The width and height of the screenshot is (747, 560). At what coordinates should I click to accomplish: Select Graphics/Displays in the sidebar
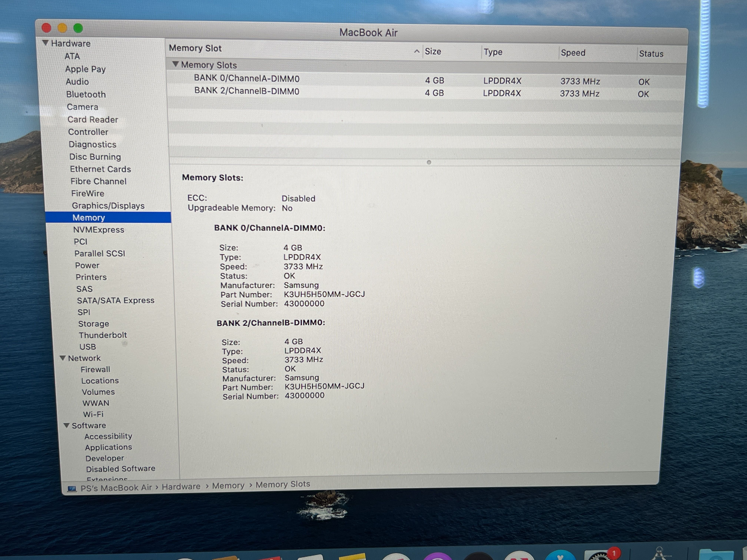(x=108, y=206)
